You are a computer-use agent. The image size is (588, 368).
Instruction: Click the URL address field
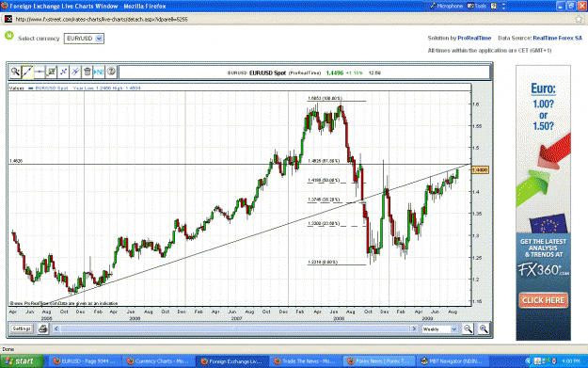293,19
